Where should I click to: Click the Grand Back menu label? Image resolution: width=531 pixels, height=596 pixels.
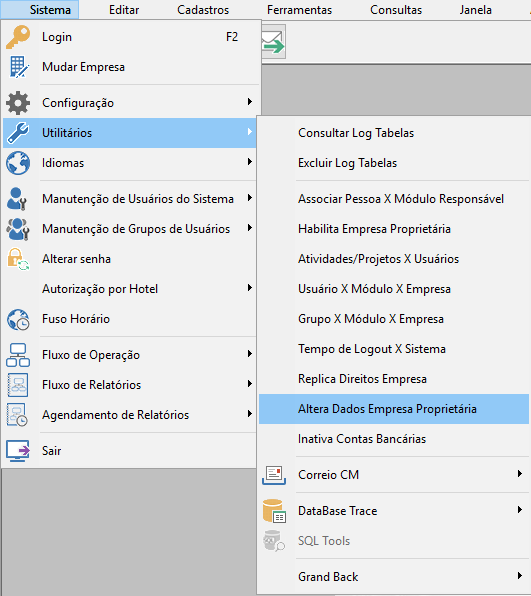(x=328, y=577)
